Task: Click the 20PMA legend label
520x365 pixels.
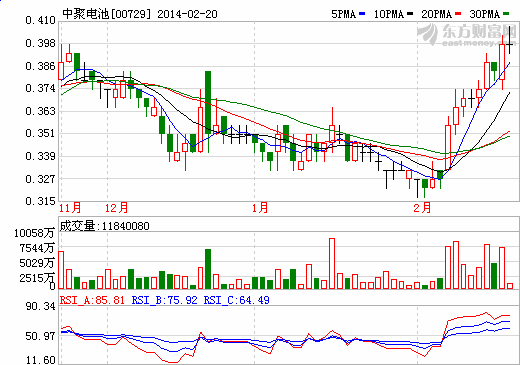Action: tap(436, 14)
